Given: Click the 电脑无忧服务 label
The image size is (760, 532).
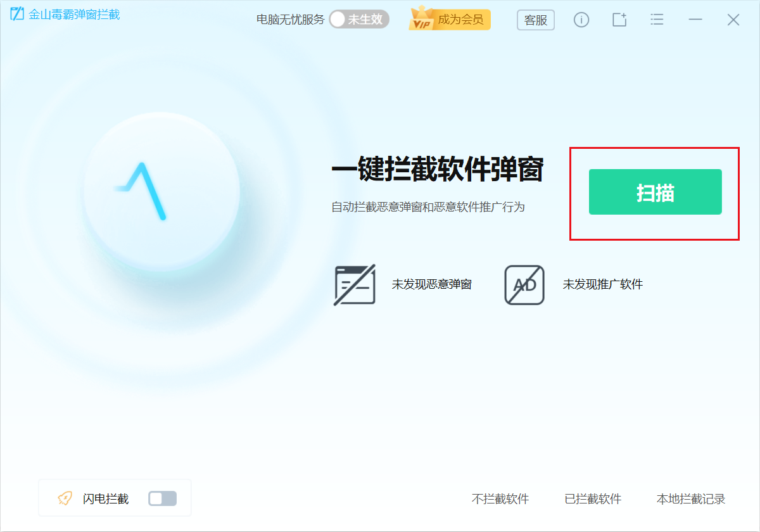Looking at the screenshot, I should point(291,20).
